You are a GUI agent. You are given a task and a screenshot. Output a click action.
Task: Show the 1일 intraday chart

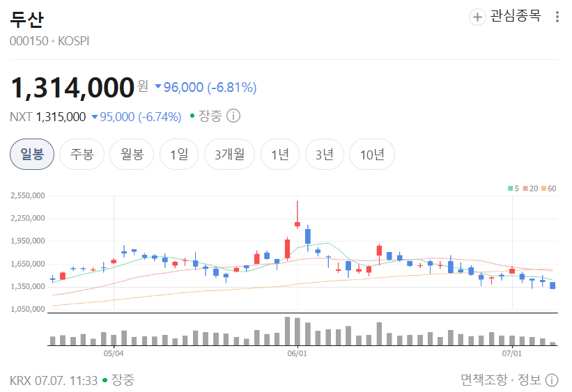coord(179,155)
